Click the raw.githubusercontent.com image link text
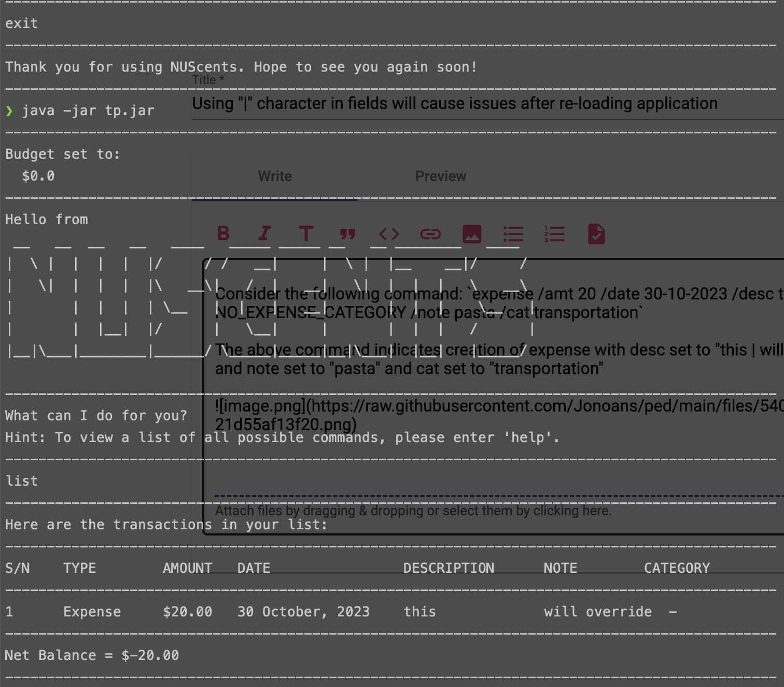The image size is (784, 687). [x=499, y=415]
